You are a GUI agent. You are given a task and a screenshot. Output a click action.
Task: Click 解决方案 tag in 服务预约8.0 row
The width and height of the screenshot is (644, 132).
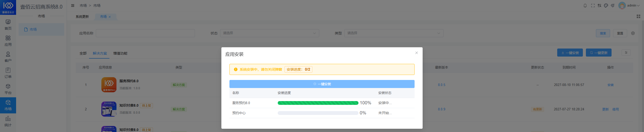point(179,85)
